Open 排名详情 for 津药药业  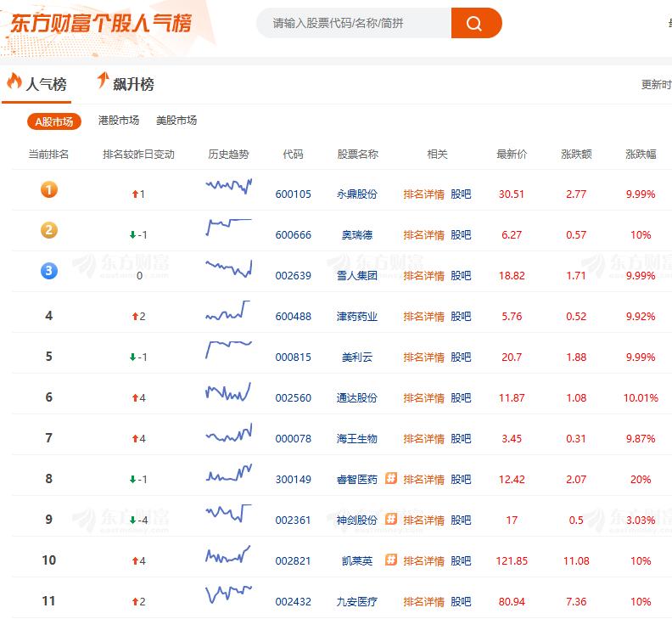(x=424, y=317)
